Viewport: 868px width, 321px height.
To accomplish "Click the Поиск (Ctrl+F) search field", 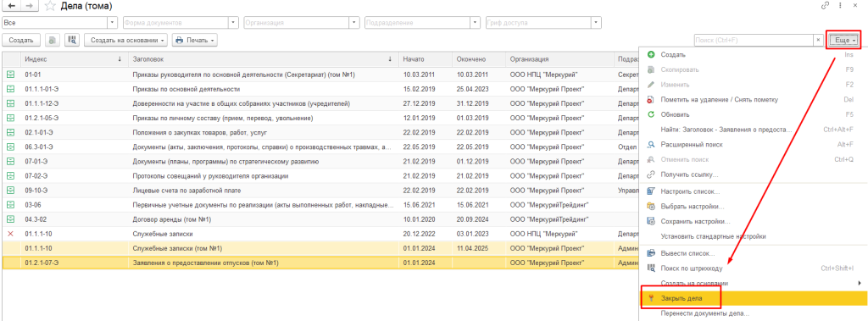I will 754,41.
